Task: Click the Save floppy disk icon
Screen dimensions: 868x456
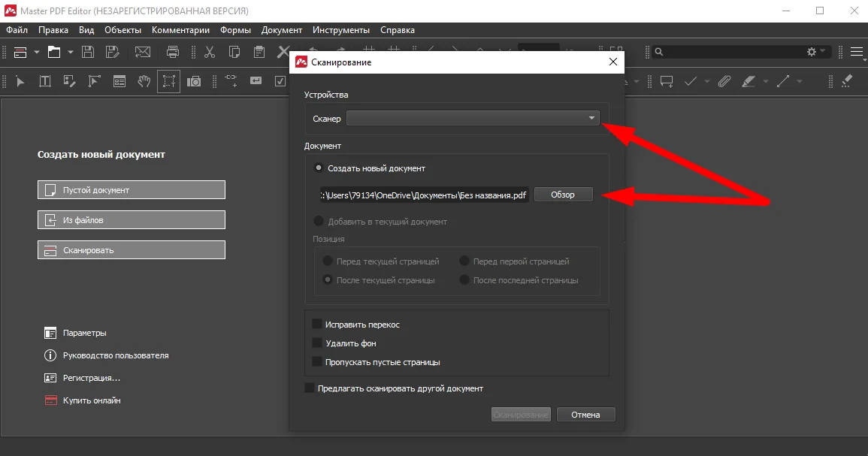Action: 88,52
